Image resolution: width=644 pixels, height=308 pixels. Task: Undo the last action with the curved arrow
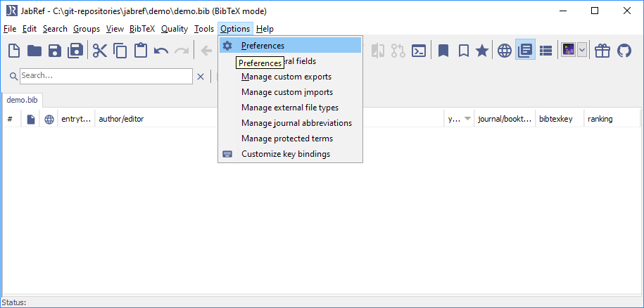[x=161, y=51]
